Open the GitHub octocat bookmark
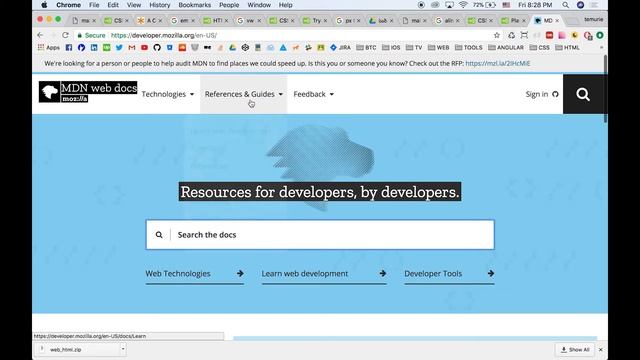This screenshot has height=360, width=640. tap(157, 48)
